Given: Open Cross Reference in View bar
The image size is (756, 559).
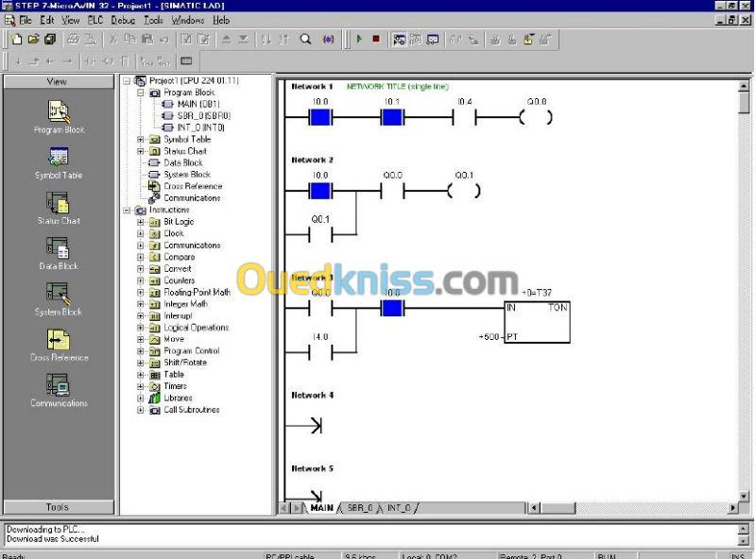Looking at the screenshot, I should [59, 345].
